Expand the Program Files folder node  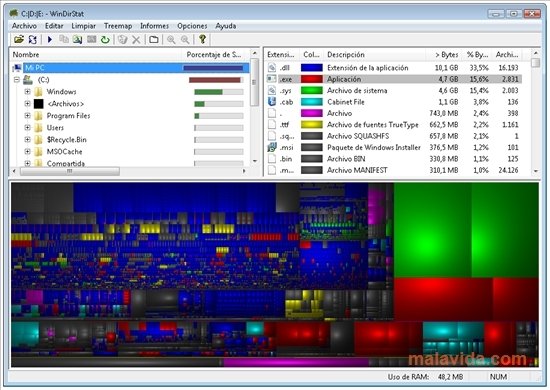tap(27, 116)
